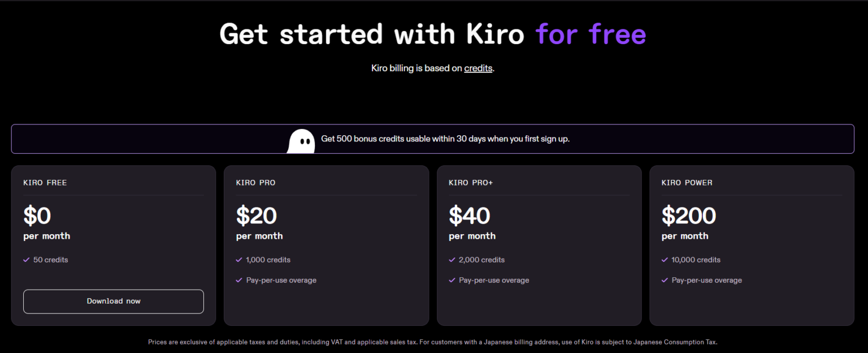This screenshot has width=868, height=353.
Task: Click the checkmark beside 50 credits
Action: pos(26,260)
